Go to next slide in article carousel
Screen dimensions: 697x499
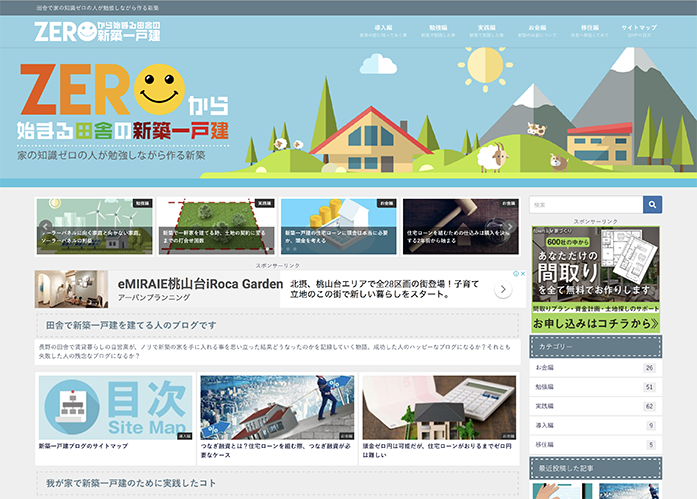[x=510, y=227]
